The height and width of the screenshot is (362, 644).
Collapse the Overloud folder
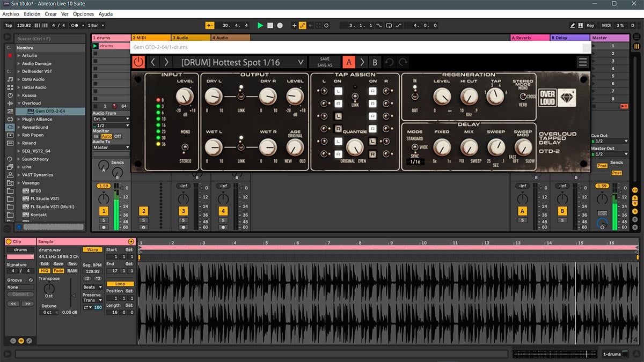click(x=19, y=103)
